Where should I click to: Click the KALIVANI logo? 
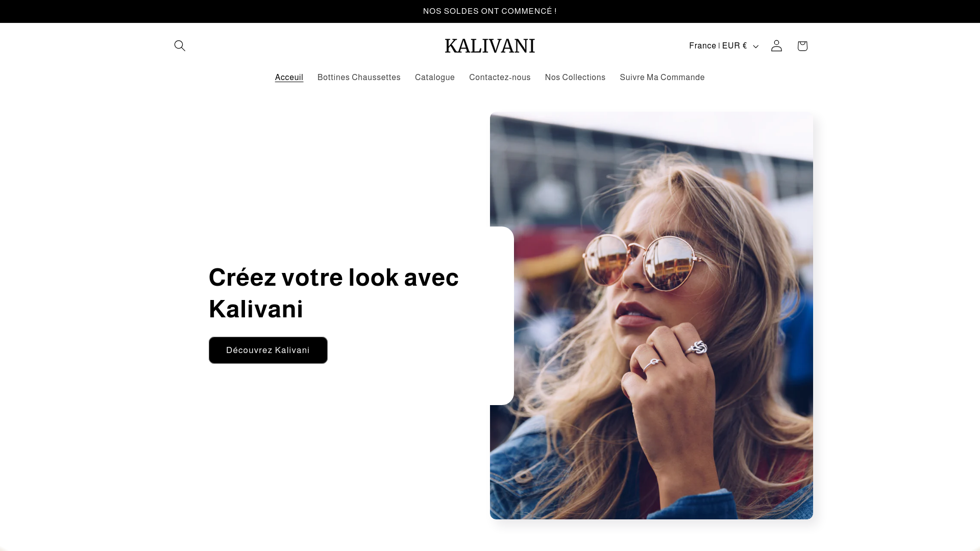490,46
